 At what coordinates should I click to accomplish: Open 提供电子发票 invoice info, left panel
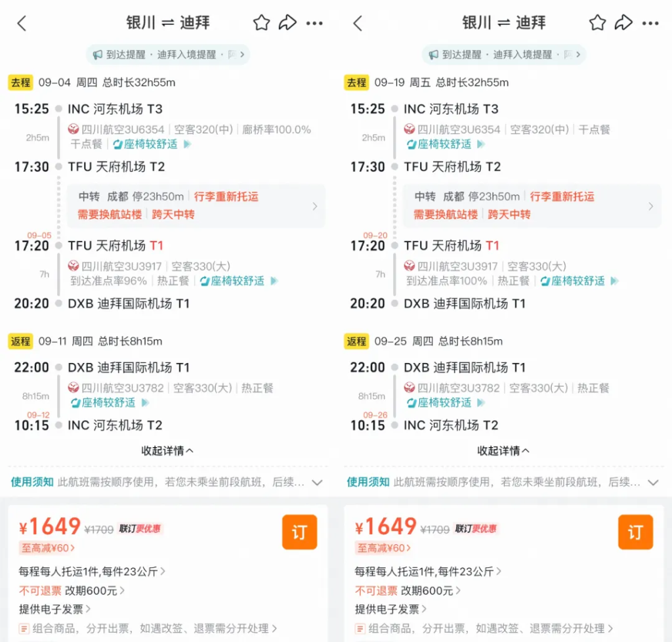tap(55, 609)
